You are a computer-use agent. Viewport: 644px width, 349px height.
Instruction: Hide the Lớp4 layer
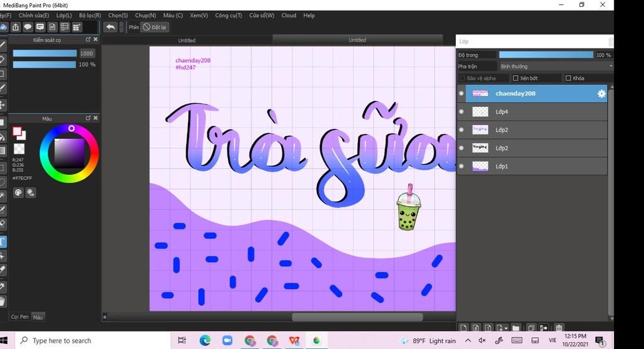point(461,112)
